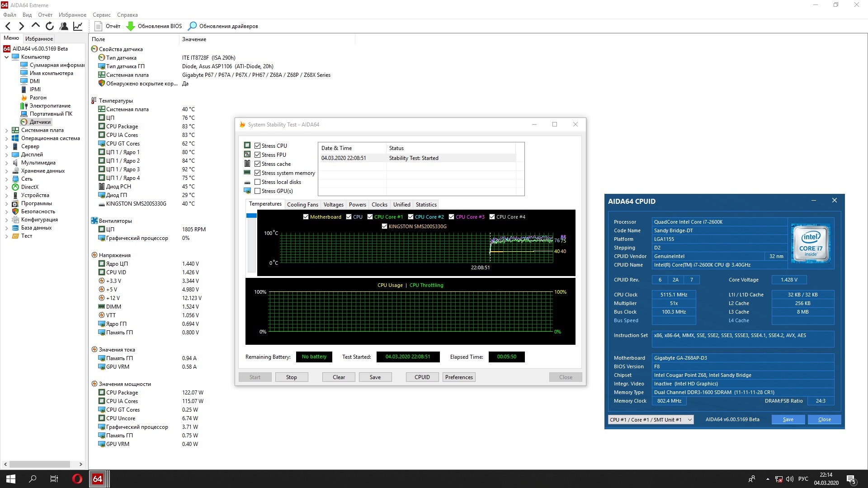The height and width of the screenshot is (488, 868).
Task: Click the Refresh icon in AIDA64 toolbar
Action: [x=50, y=26]
